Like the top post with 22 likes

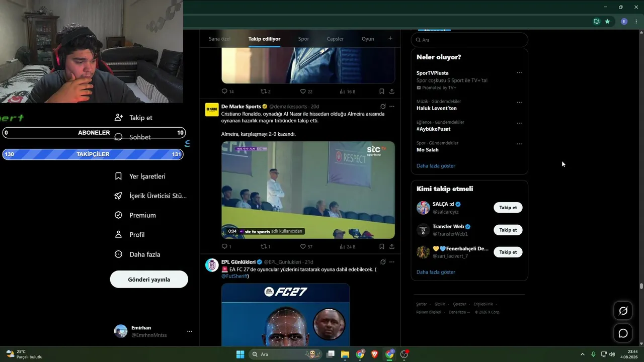pyautogui.click(x=303, y=92)
